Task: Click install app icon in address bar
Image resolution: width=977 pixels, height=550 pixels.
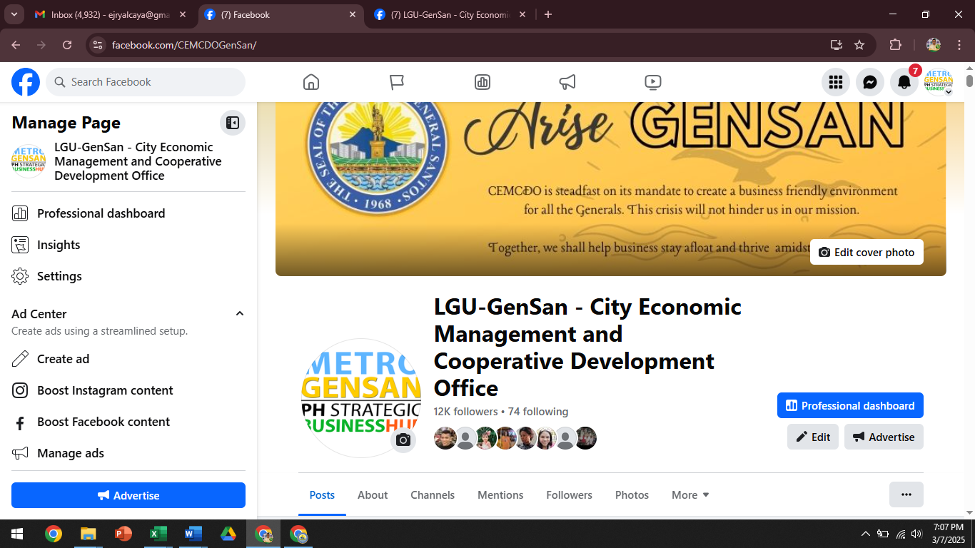Action: tap(836, 45)
